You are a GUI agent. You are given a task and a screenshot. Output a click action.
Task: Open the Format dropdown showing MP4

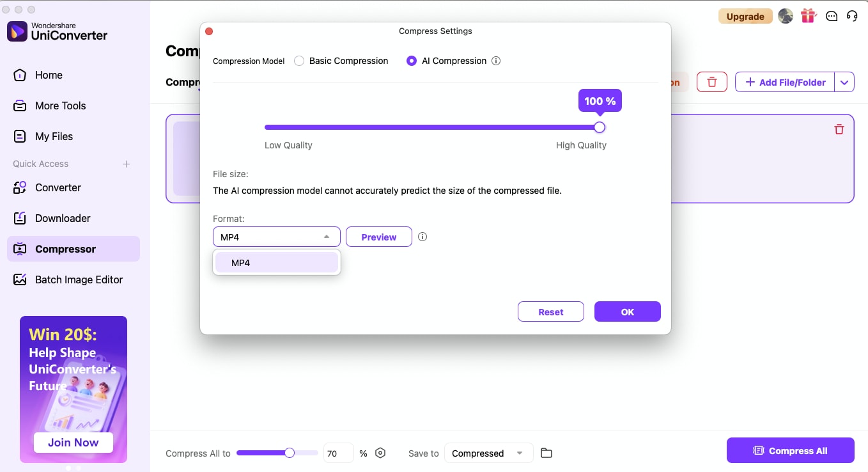(x=277, y=237)
